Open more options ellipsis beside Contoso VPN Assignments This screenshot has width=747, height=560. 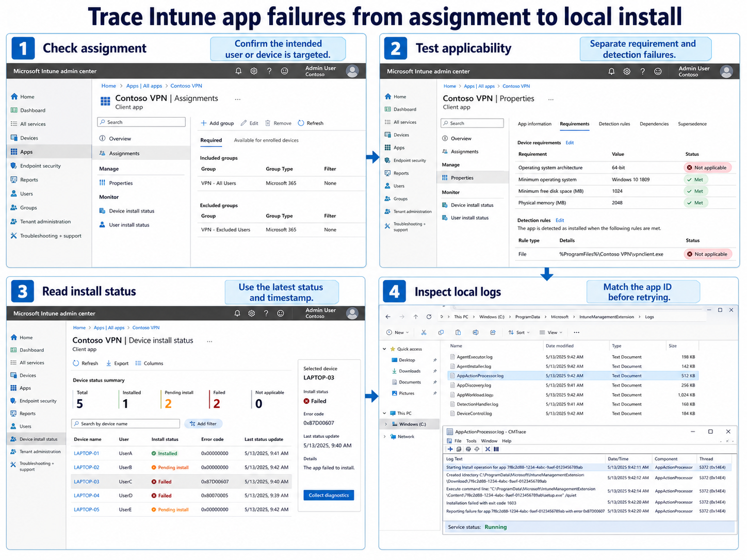point(238,99)
